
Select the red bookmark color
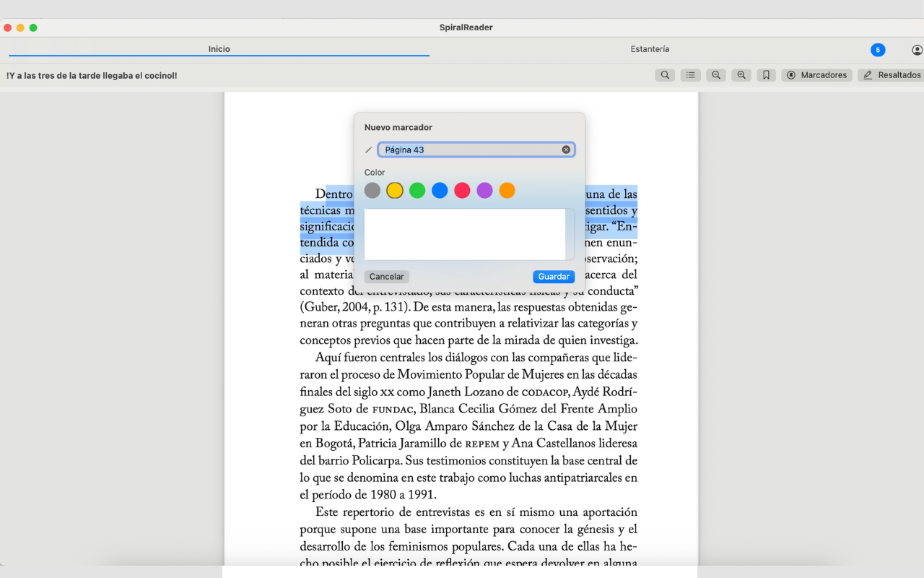(462, 190)
